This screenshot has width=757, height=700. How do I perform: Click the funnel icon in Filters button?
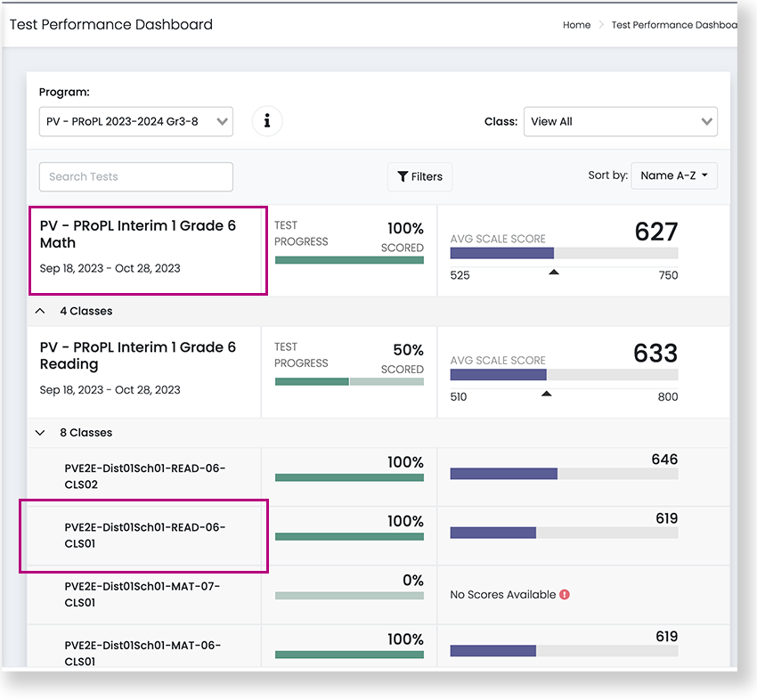click(403, 176)
